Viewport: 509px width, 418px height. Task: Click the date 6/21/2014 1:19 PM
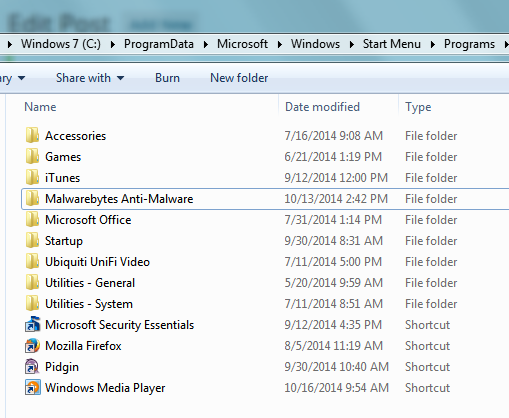(333, 157)
